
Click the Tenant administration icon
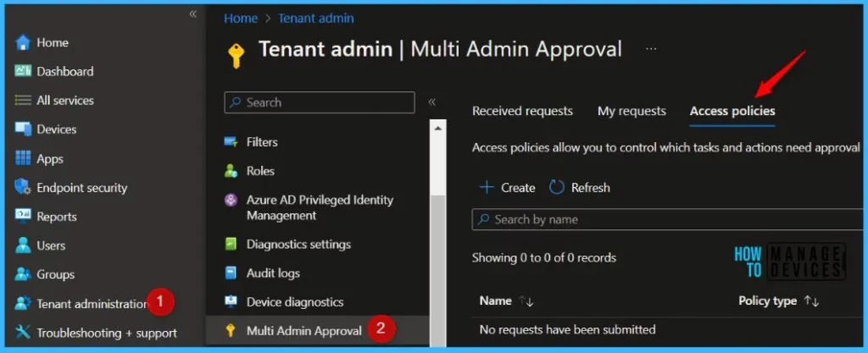pyautogui.click(x=23, y=303)
